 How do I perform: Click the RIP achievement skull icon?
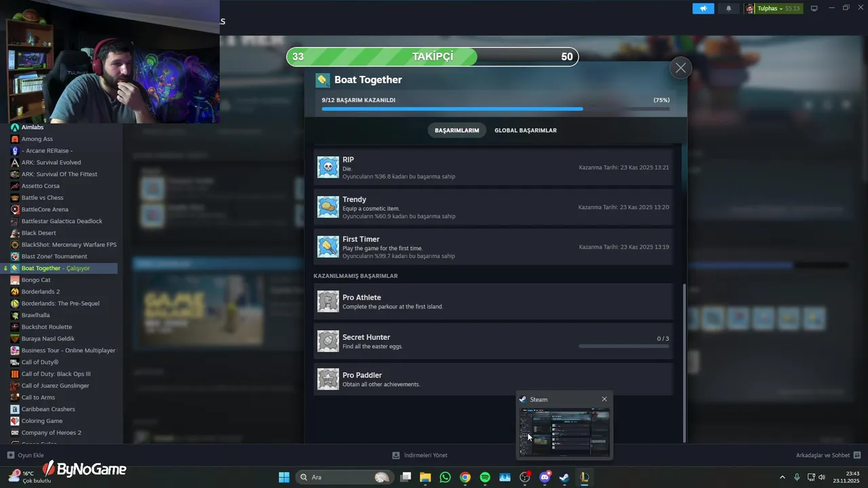tap(328, 167)
